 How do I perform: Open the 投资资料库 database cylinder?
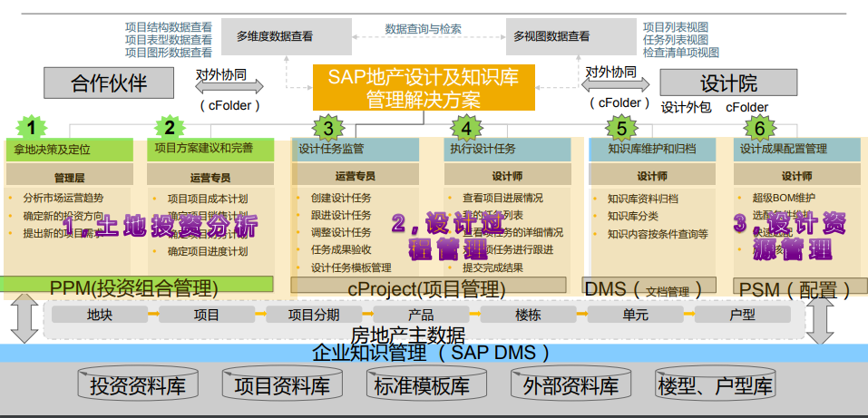click(x=138, y=384)
